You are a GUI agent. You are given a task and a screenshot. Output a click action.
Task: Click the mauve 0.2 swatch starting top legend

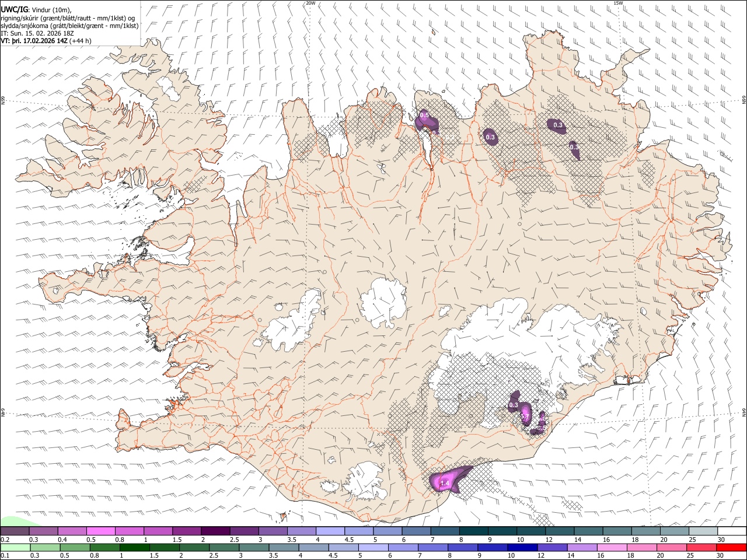[x=15, y=531]
